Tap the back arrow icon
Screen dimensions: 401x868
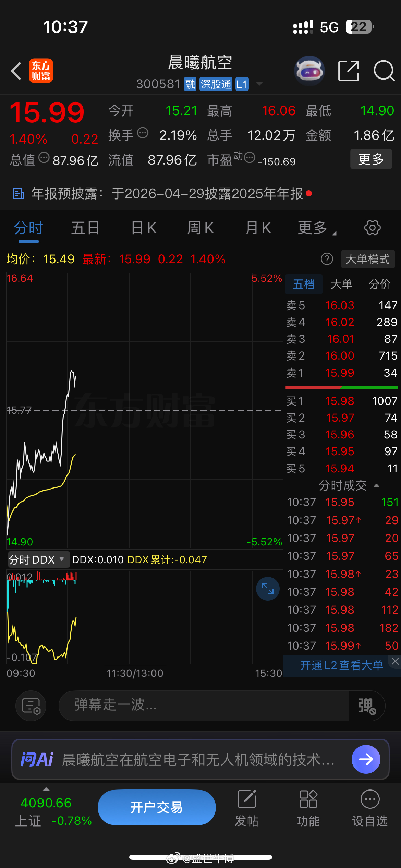(x=16, y=71)
